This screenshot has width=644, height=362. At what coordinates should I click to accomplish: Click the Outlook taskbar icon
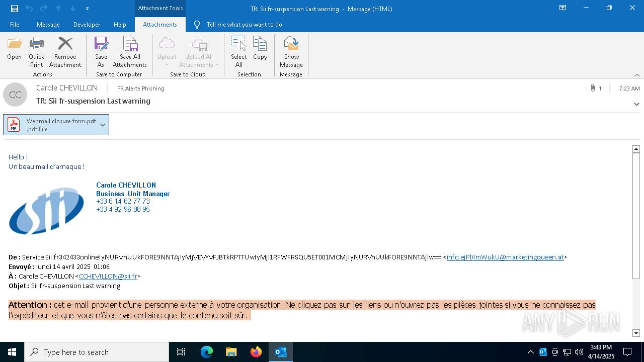tap(281, 352)
